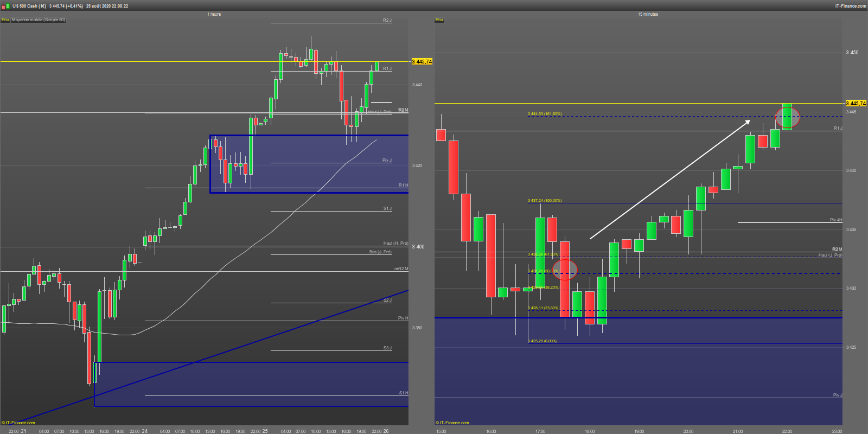Image resolution: width=868 pixels, height=434 pixels.
Task: Select the Bas (J, Pré) level label
Action: pyautogui.click(x=380, y=252)
